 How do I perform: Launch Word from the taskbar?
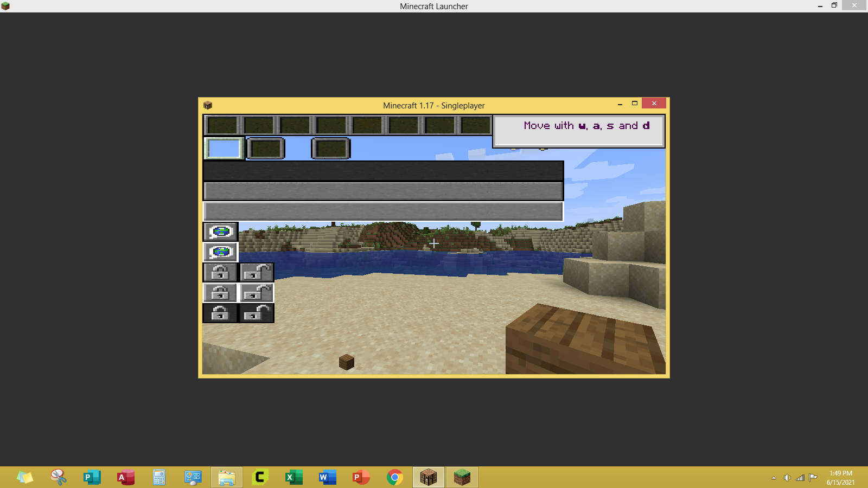point(327,477)
